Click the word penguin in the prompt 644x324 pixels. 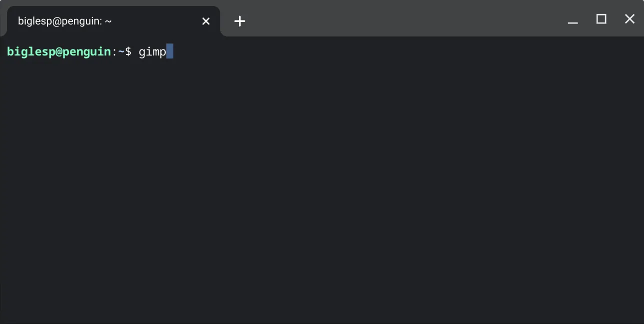coord(86,51)
